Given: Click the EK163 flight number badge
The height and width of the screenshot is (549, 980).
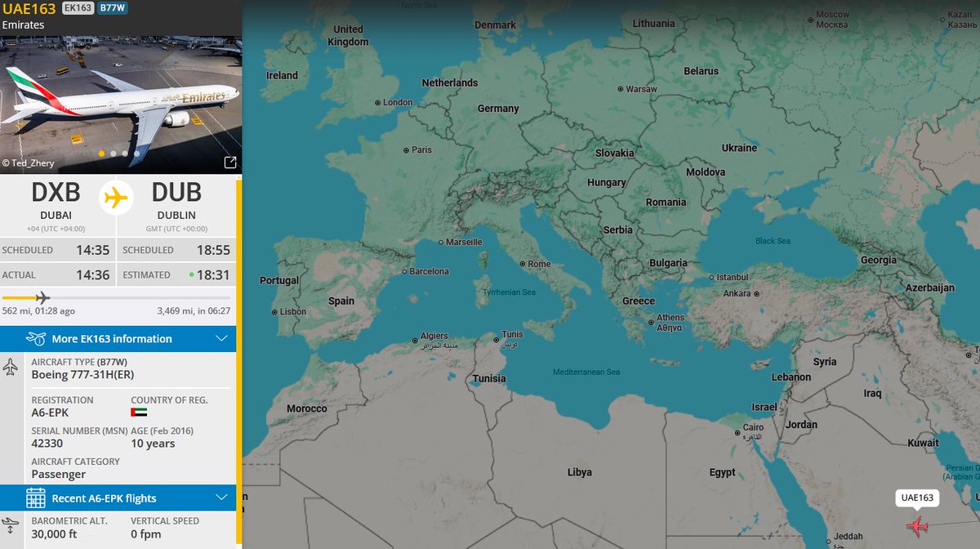Looking at the screenshot, I should tap(78, 8).
